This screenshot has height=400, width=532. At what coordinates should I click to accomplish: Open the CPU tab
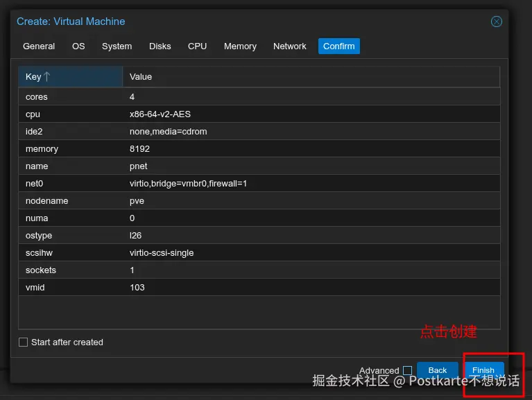tap(197, 46)
